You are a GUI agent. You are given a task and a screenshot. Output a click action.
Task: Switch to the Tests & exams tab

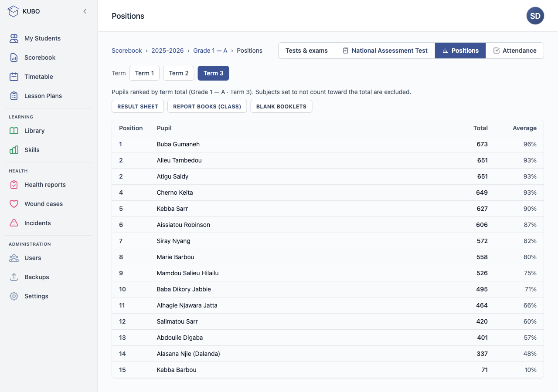[x=306, y=51]
